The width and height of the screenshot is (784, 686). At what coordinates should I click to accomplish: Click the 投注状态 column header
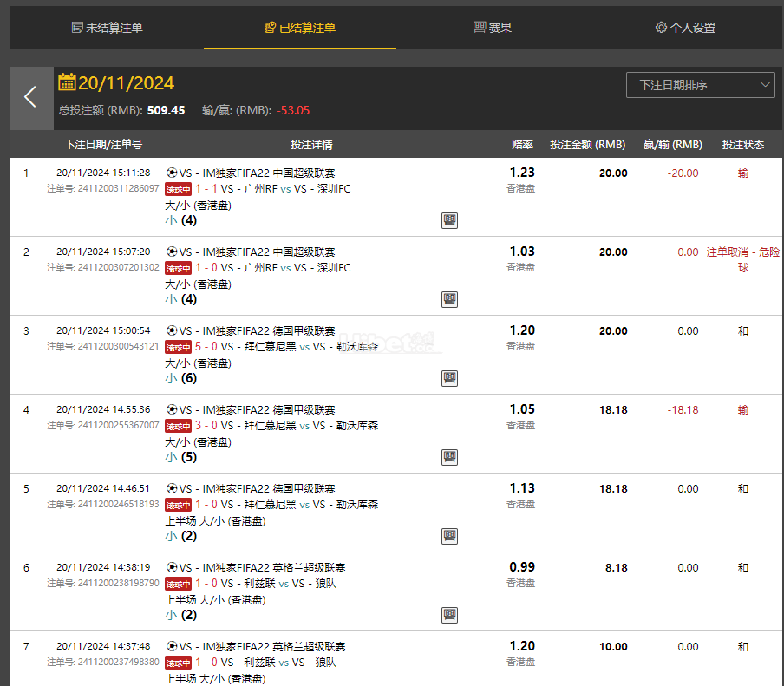point(743,145)
